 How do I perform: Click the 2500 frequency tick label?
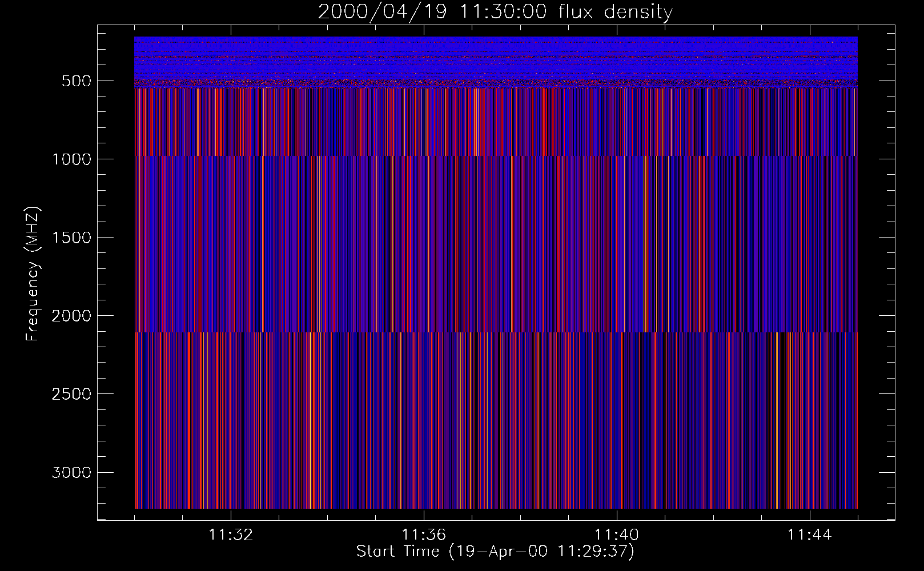pyautogui.click(x=71, y=394)
